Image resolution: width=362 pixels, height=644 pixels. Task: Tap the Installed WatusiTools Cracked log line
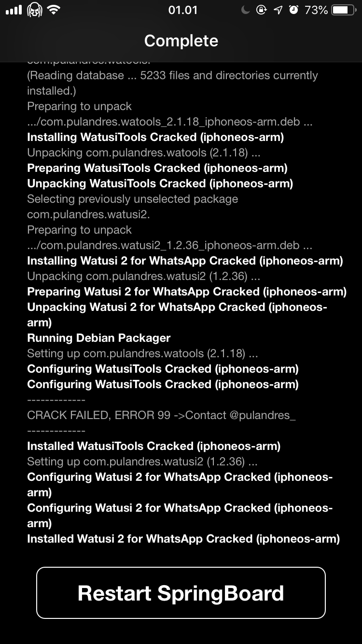(x=153, y=446)
